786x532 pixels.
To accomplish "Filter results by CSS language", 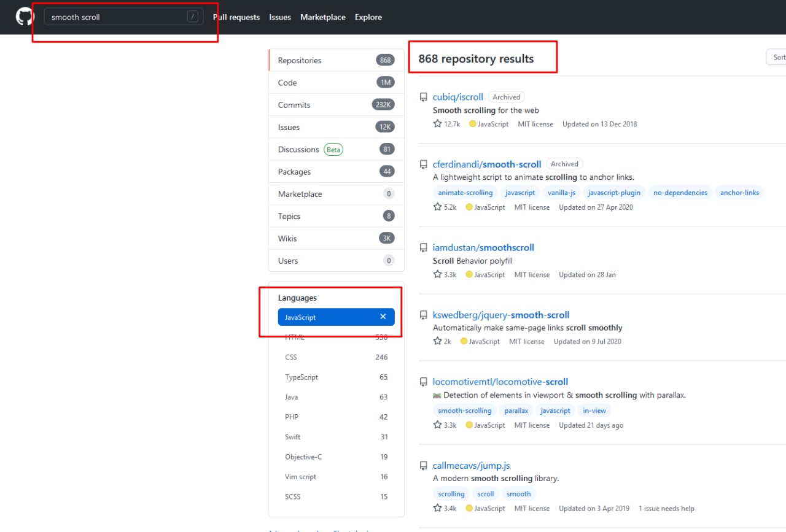I will 337,357.
